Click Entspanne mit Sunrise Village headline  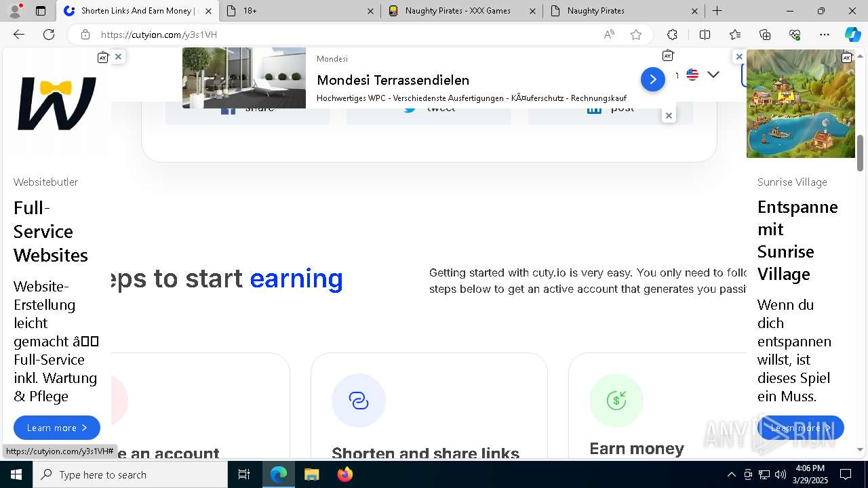point(797,241)
